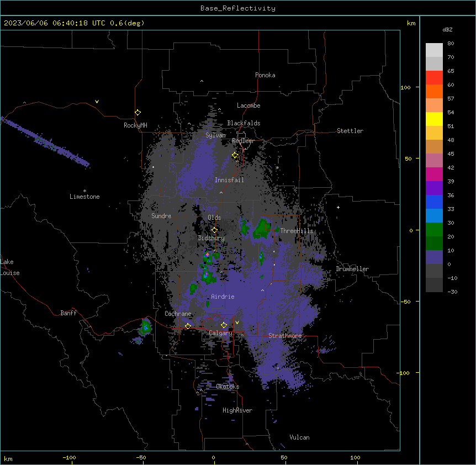Click the Cochrane label

178,314
